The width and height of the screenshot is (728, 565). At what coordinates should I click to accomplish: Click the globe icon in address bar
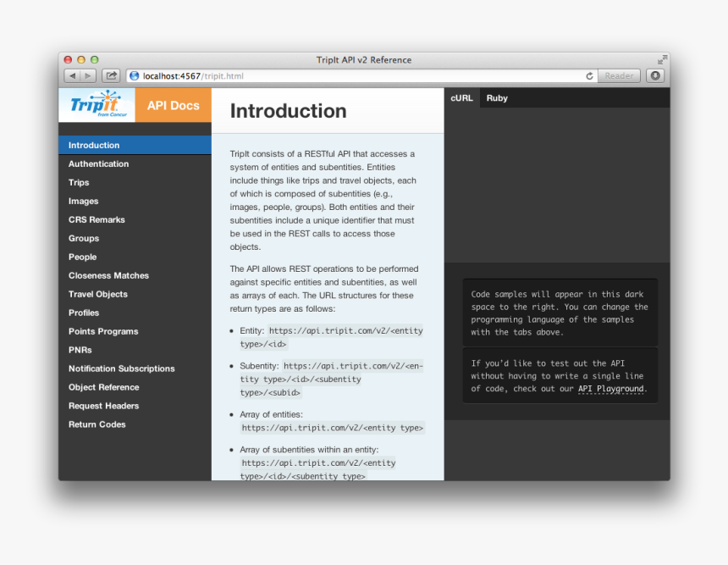[x=135, y=75]
